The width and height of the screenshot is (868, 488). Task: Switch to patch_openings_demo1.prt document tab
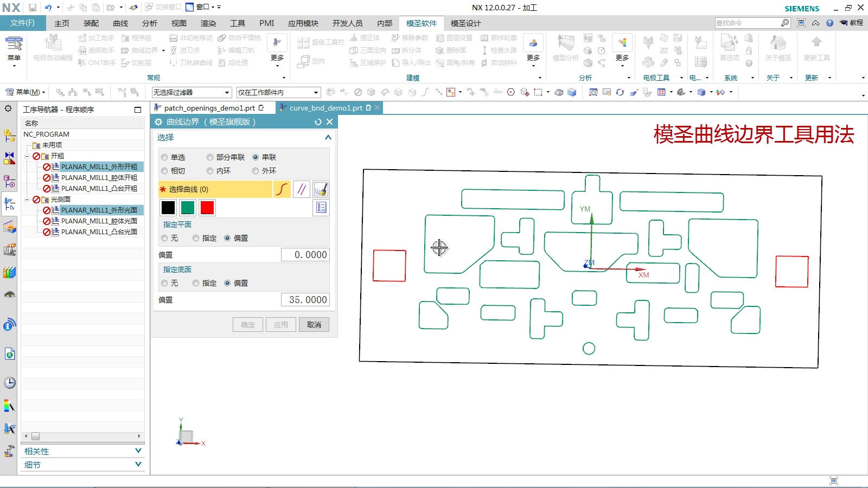(x=209, y=108)
